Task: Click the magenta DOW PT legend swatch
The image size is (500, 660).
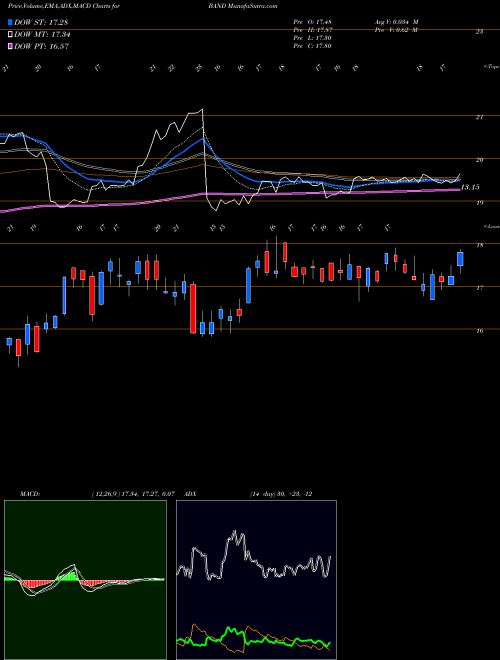Action: pos(11,46)
